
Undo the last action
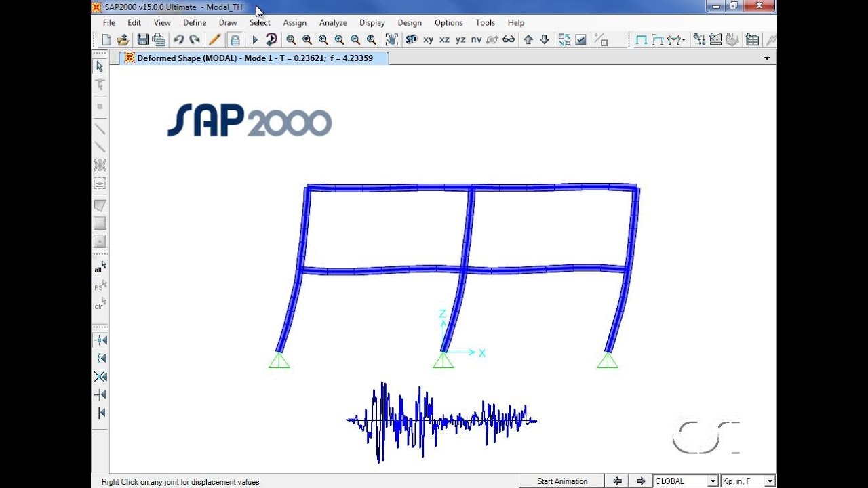tap(178, 40)
